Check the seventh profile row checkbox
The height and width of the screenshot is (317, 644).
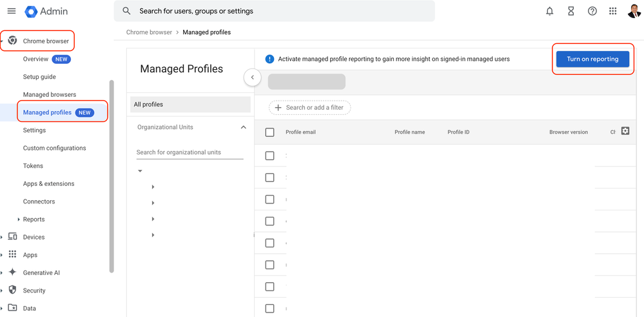pos(269,287)
